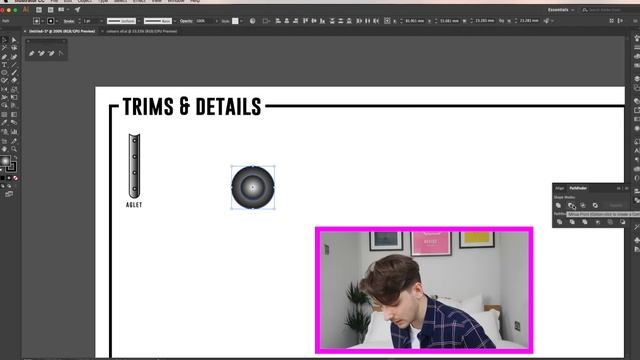Change screen mode at toolbar bottom
640x360 pixels.
[x=9, y=194]
